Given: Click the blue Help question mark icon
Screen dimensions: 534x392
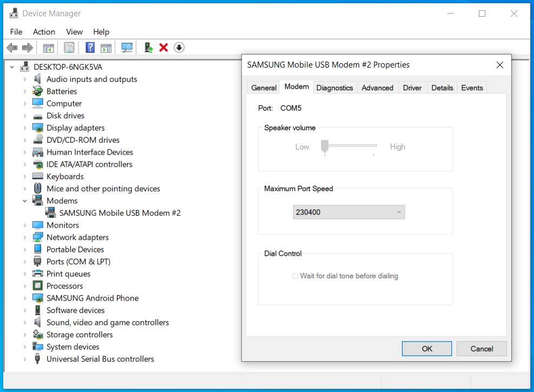Looking at the screenshot, I should 90,47.
